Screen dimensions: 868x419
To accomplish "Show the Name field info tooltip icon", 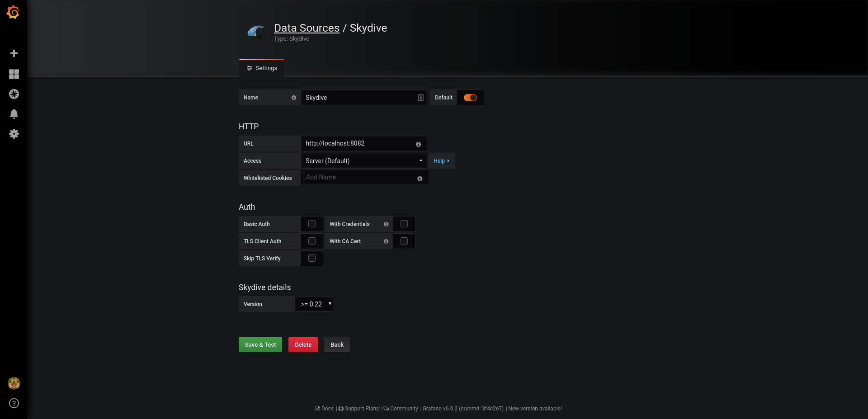I will (x=294, y=98).
